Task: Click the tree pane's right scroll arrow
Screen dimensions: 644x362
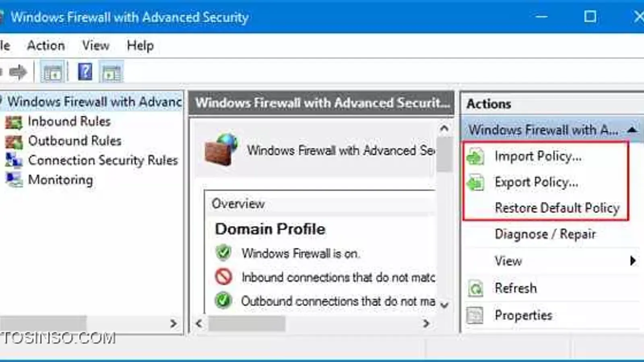Action: [173, 323]
